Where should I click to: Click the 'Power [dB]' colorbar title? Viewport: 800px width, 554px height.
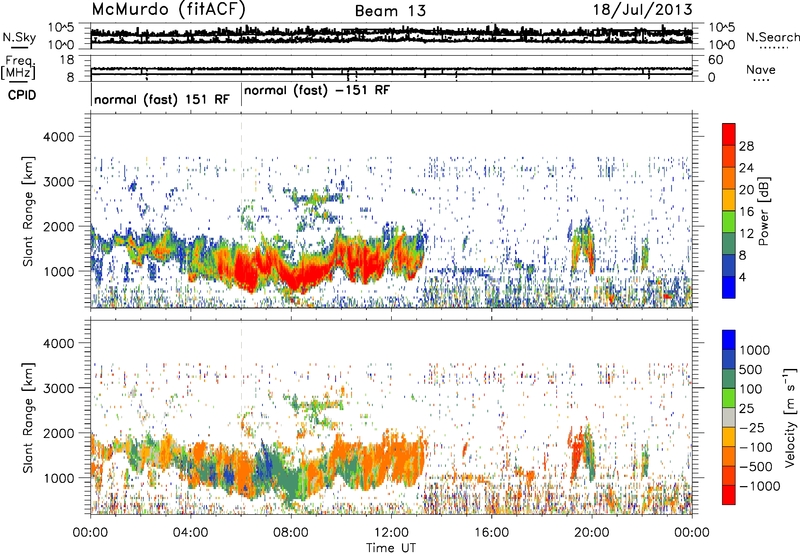pos(763,211)
